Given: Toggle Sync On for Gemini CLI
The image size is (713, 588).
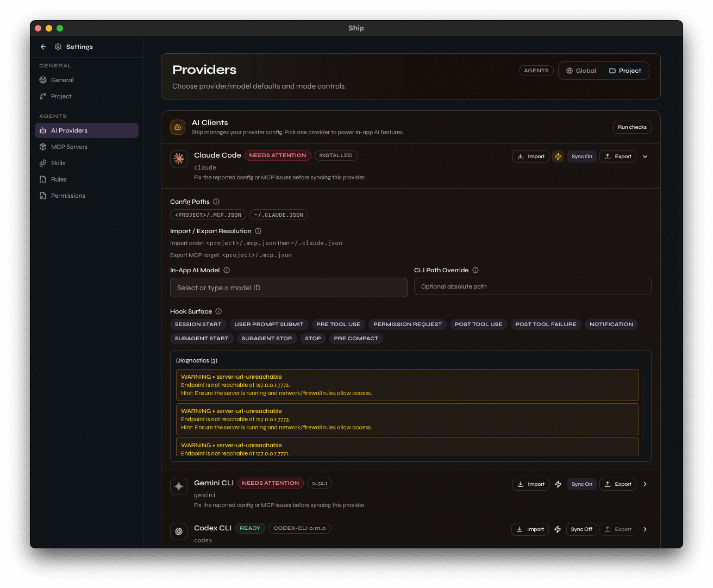Looking at the screenshot, I should (x=581, y=484).
